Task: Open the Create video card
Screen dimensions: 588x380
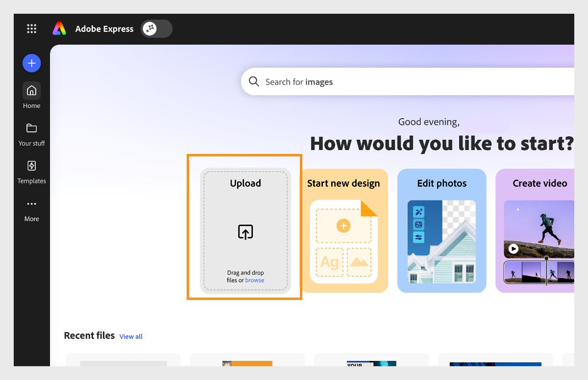Action: [535, 230]
